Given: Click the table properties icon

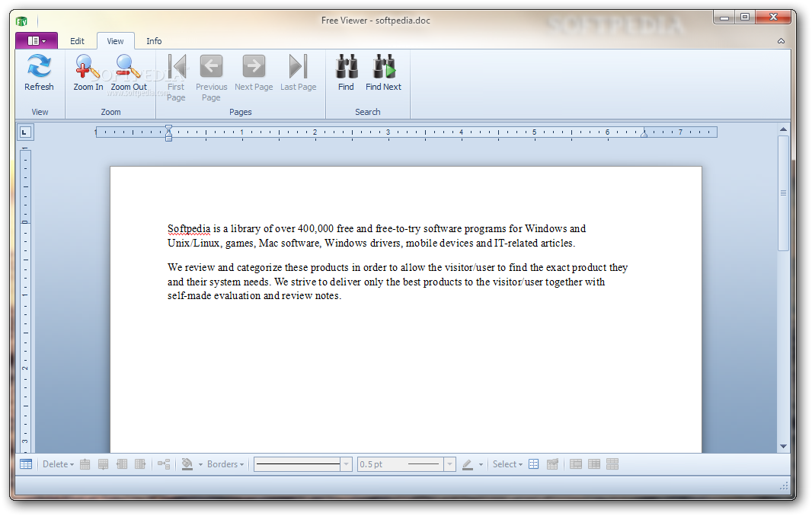Looking at the screenshot, I should pos(552,464).
